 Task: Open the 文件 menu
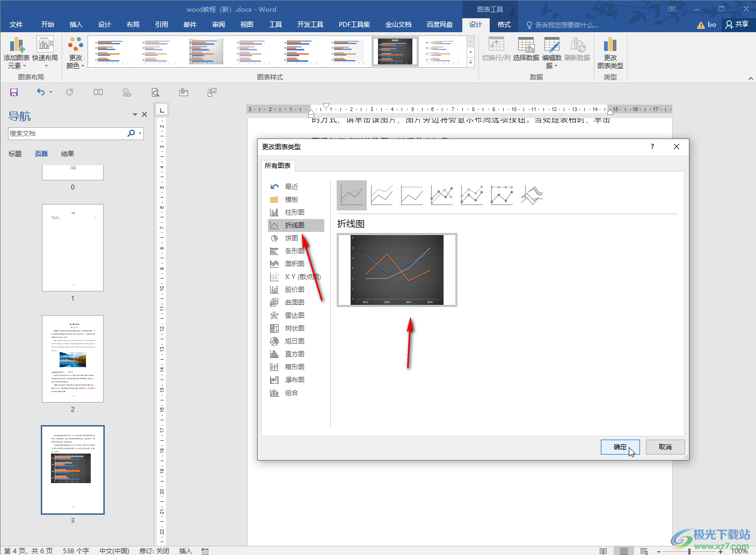pyautogui.click(x=16, y=25)
